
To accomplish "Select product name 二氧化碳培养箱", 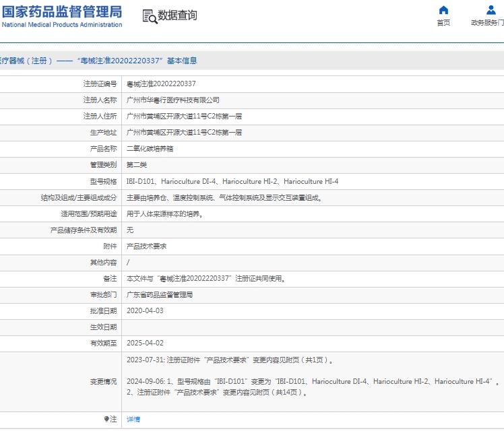I will click(x=150, y=149).
